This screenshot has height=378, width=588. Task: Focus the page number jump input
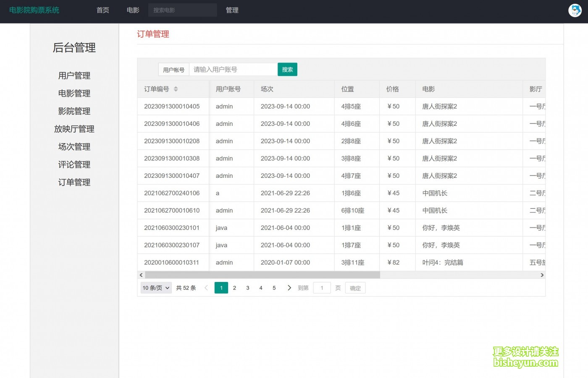(x=322, y=288)
